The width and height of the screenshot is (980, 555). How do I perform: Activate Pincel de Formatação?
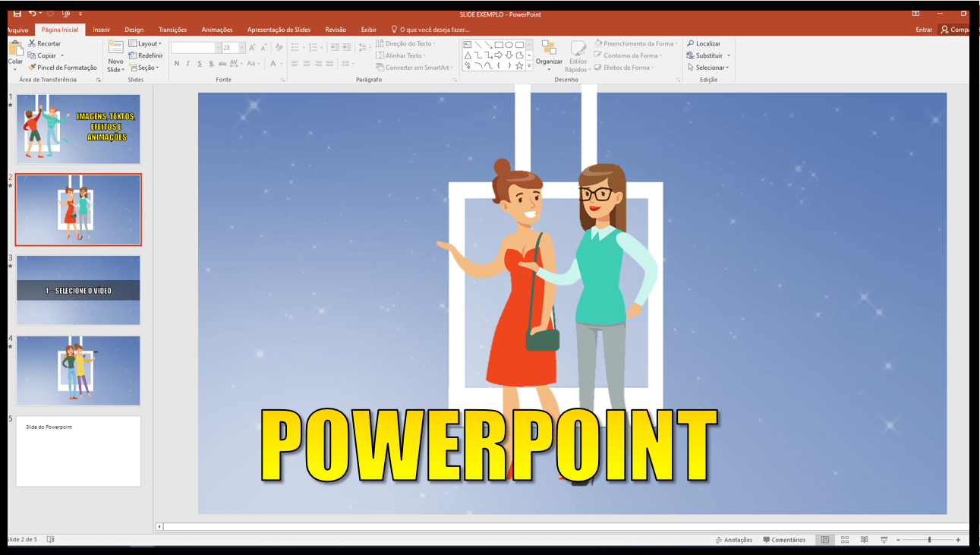coord(62,68)
